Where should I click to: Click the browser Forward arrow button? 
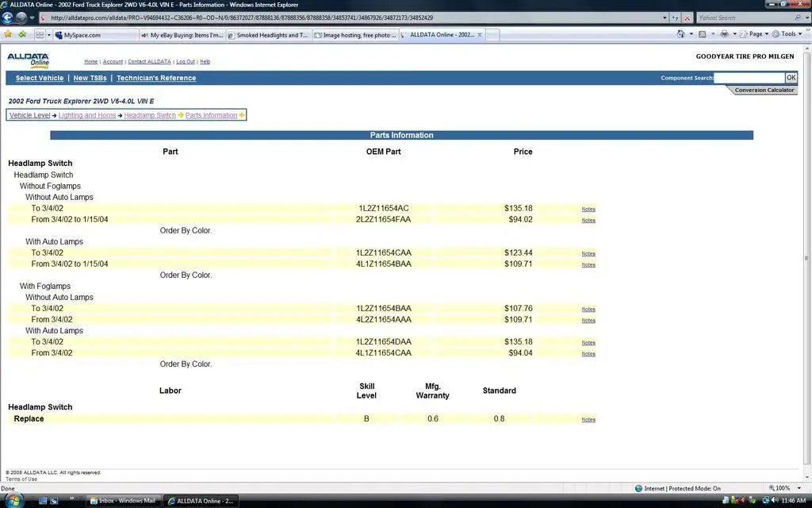[x=21, y=17]
